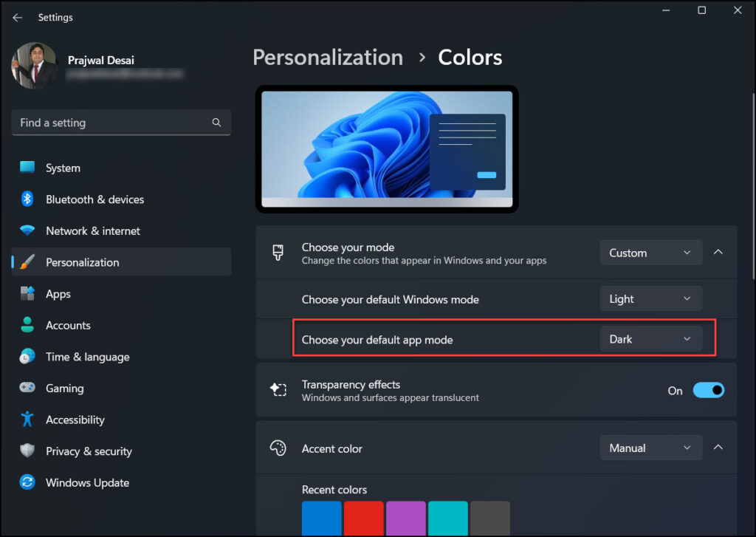Viewport: 756px width, 537px height.
Task: Click the search magnifier icon
Action: (x=216, y=123)
